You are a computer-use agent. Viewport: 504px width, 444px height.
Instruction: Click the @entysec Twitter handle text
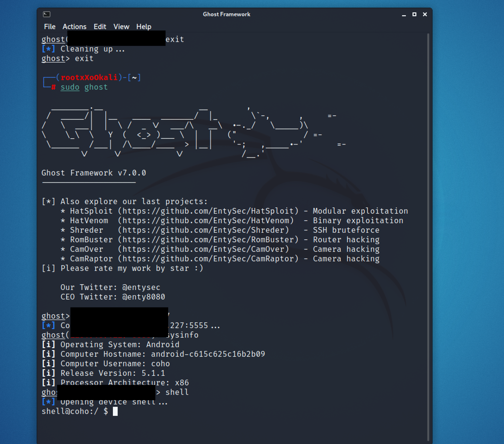(x=141, y=287)
